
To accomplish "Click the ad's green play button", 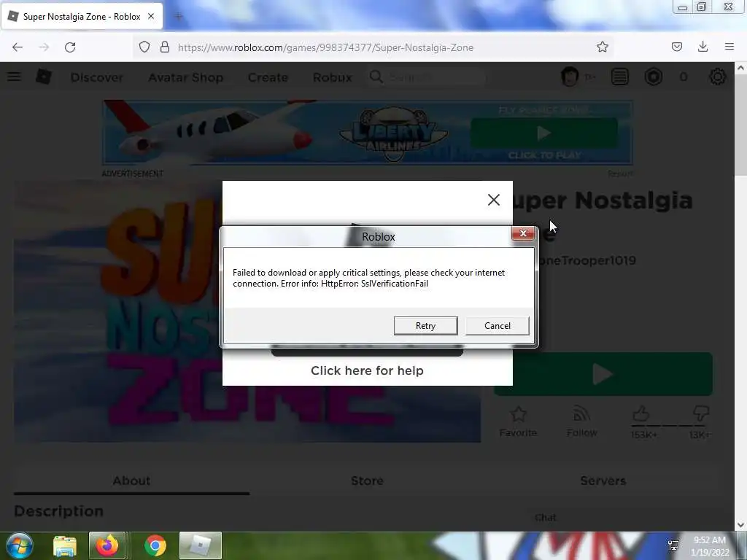I will point(544,133).
